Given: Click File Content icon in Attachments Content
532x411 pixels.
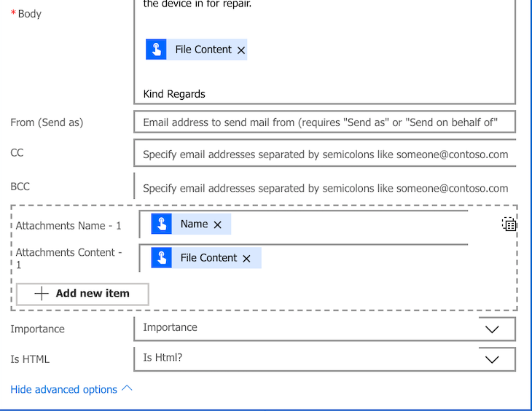Looking at the screenshot, I should [x=162, y=258].
